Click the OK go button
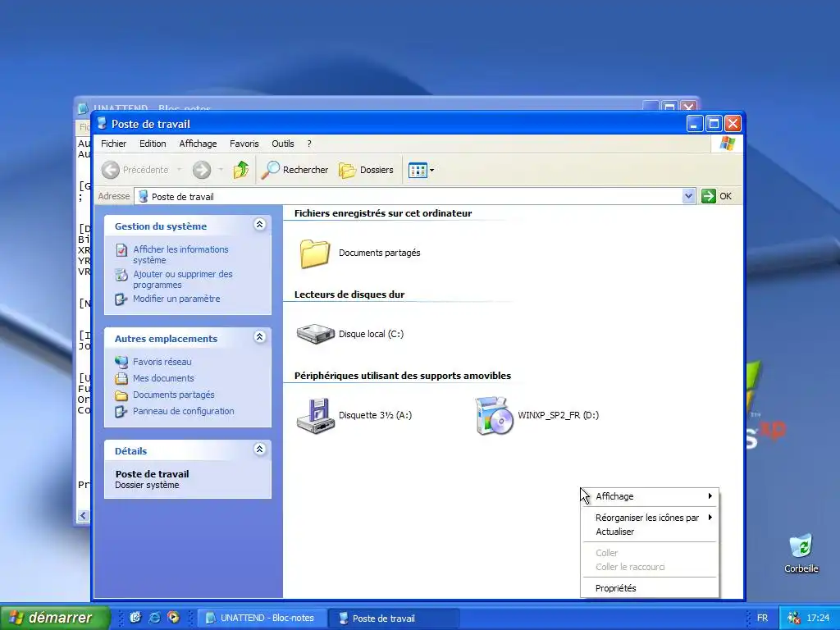The width and height of the screenshot is (840, 630). tap(717, 196)
